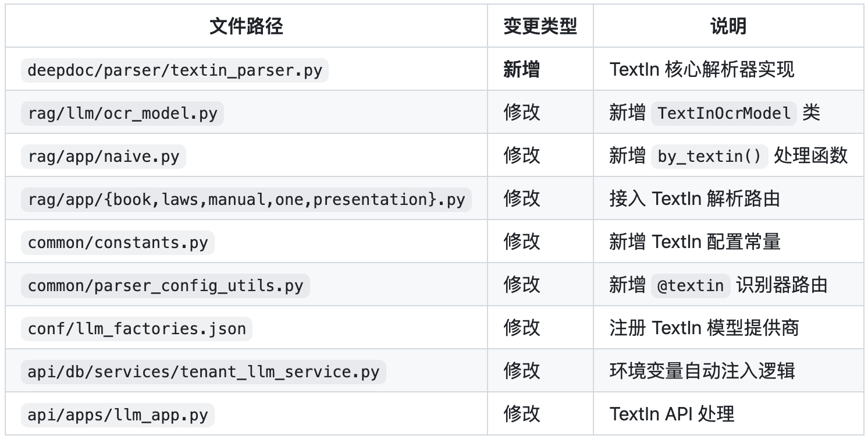The image size is (868, 439).
Task: Select the 注册 TextIn 模型提供商 description
Action: click(704, 328)
